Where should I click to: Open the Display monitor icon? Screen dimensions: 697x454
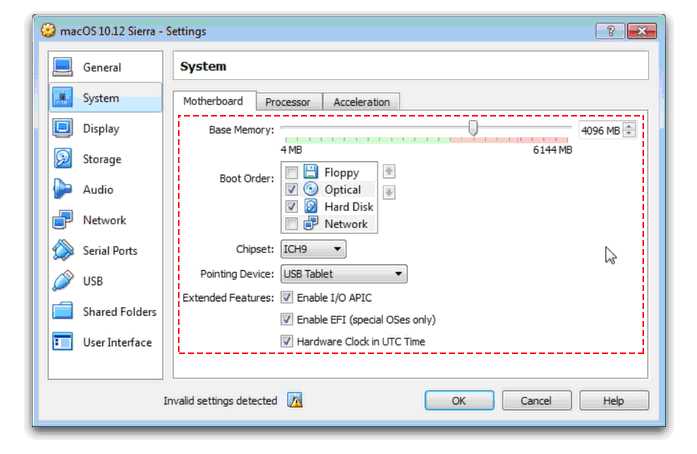pyautogui.click(x=63, y=128)
